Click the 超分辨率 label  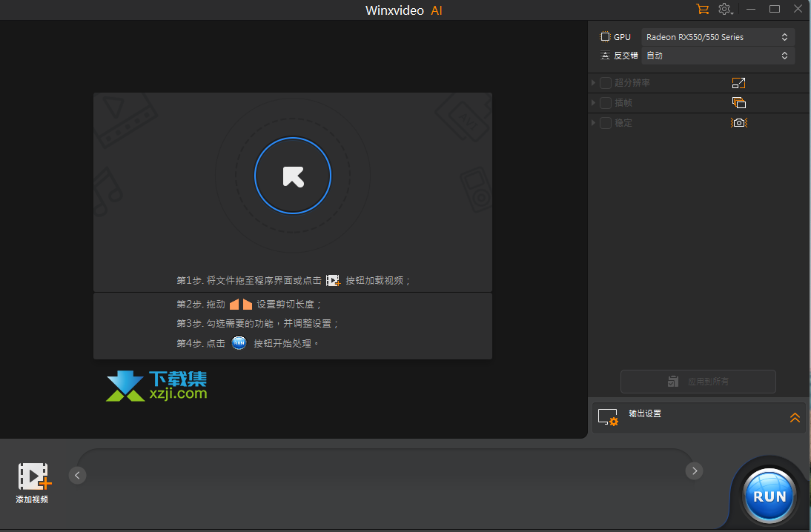coord(632,83)
